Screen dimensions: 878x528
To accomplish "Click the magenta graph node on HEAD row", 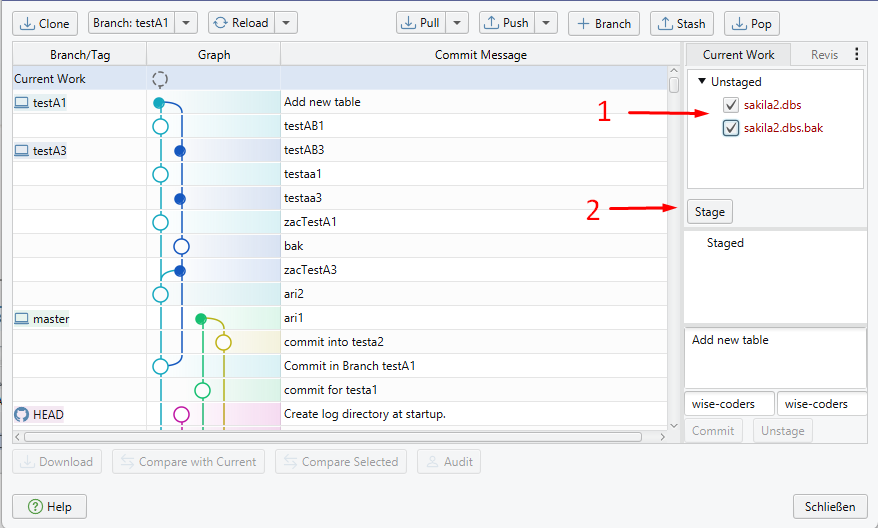I will pyautogui.click(x=181, y=414).
